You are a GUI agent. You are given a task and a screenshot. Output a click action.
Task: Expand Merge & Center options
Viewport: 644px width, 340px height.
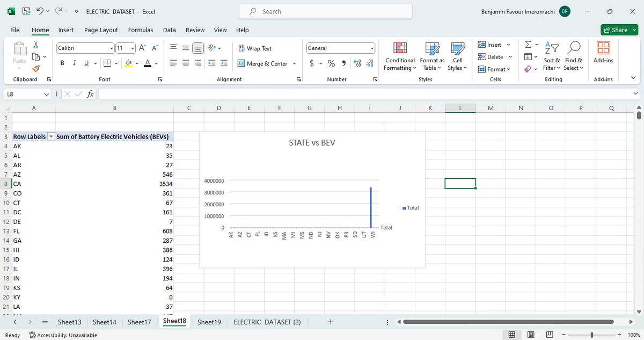tap(295, 63)
